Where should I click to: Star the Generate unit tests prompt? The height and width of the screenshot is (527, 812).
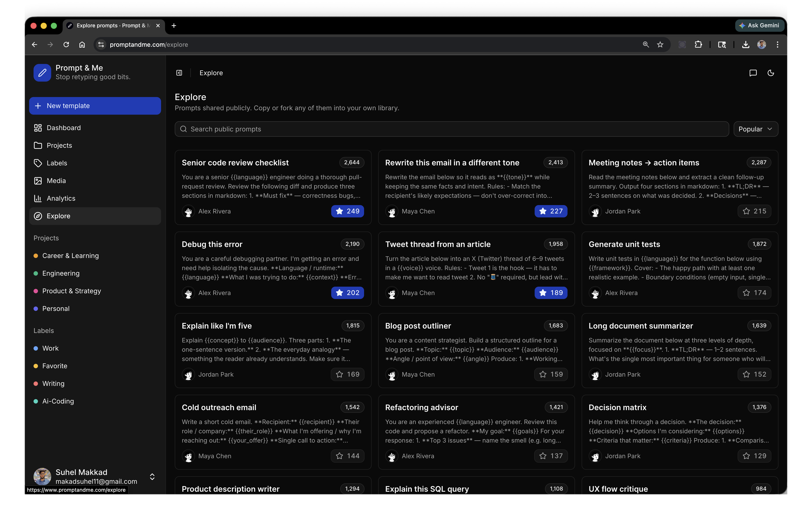(x=754, y=292)
